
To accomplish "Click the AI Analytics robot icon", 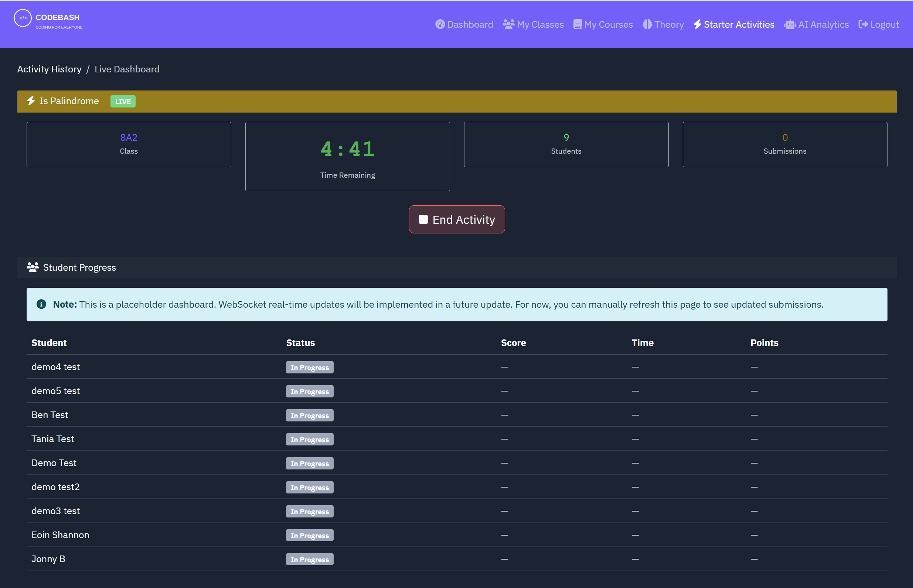I will [790, 24].
